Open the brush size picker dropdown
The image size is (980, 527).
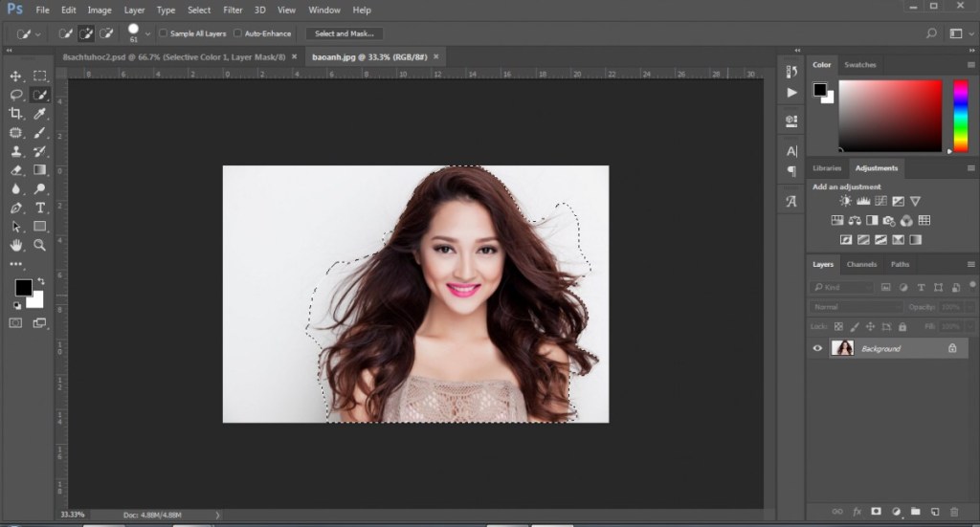point(147,33)
